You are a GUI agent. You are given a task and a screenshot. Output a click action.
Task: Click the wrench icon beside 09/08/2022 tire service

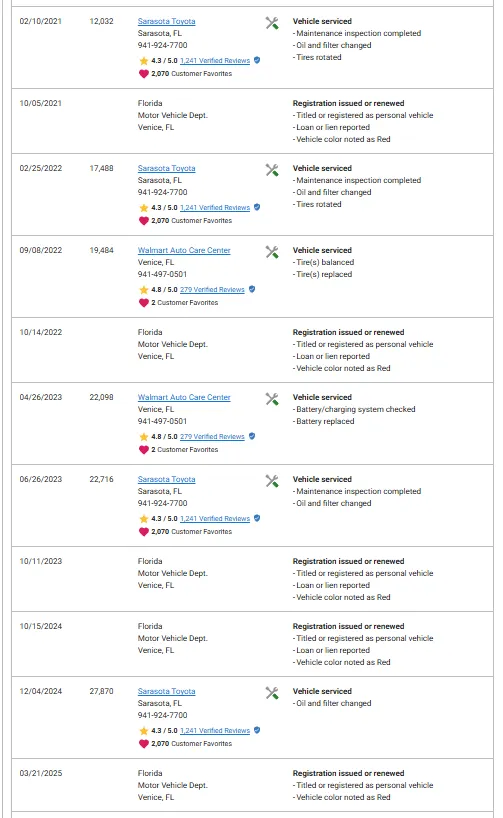pos(272,252)
